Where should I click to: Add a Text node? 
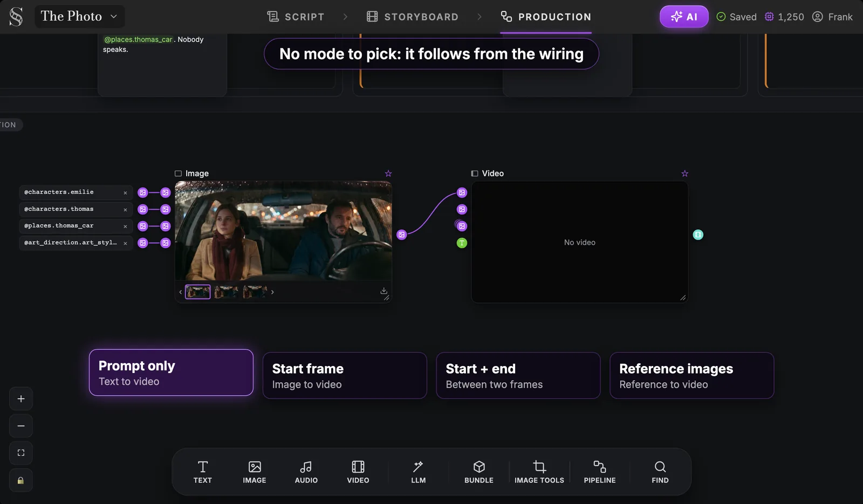(203, 472)
